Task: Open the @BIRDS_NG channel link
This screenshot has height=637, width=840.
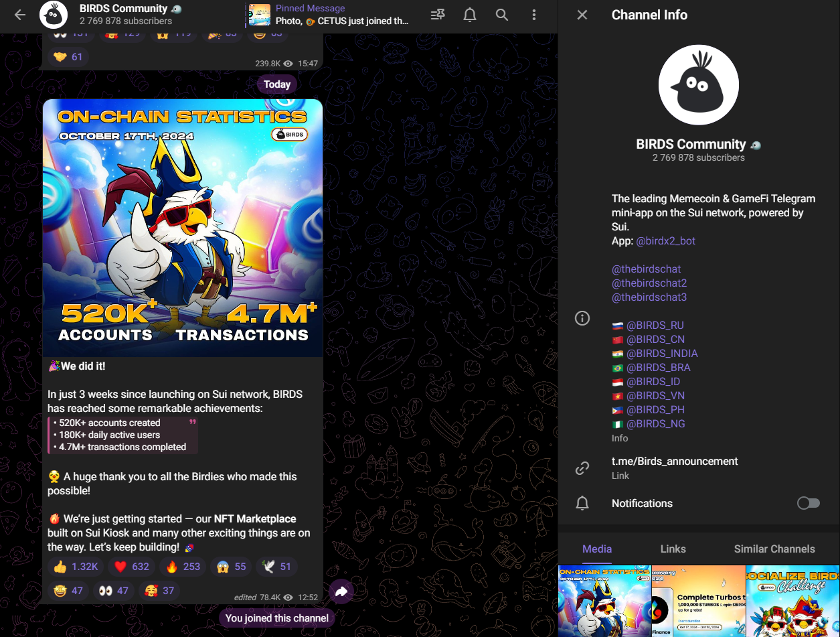Action: pyautogui.click(x=656, y=424)
